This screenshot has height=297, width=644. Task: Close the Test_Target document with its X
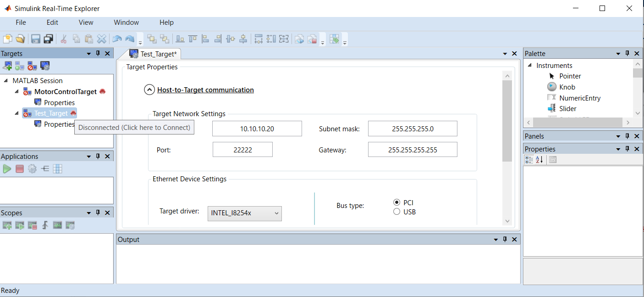click(514, 54)
